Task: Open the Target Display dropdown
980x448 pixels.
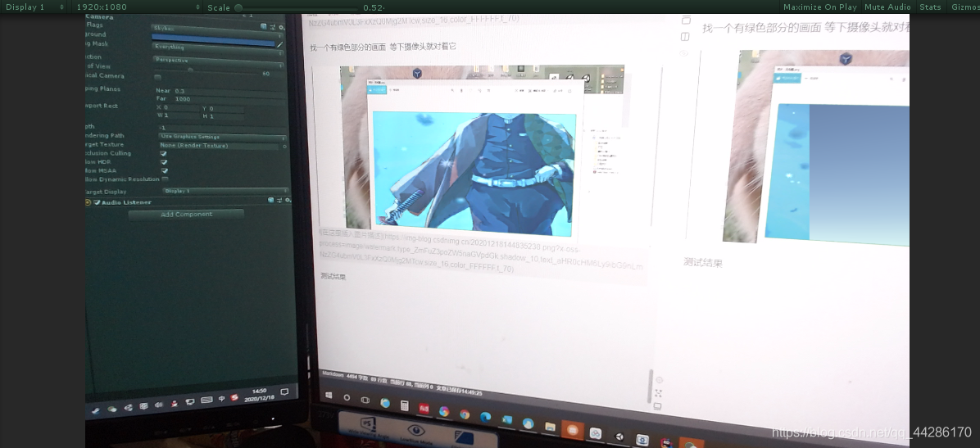Action: pos(225,191)
